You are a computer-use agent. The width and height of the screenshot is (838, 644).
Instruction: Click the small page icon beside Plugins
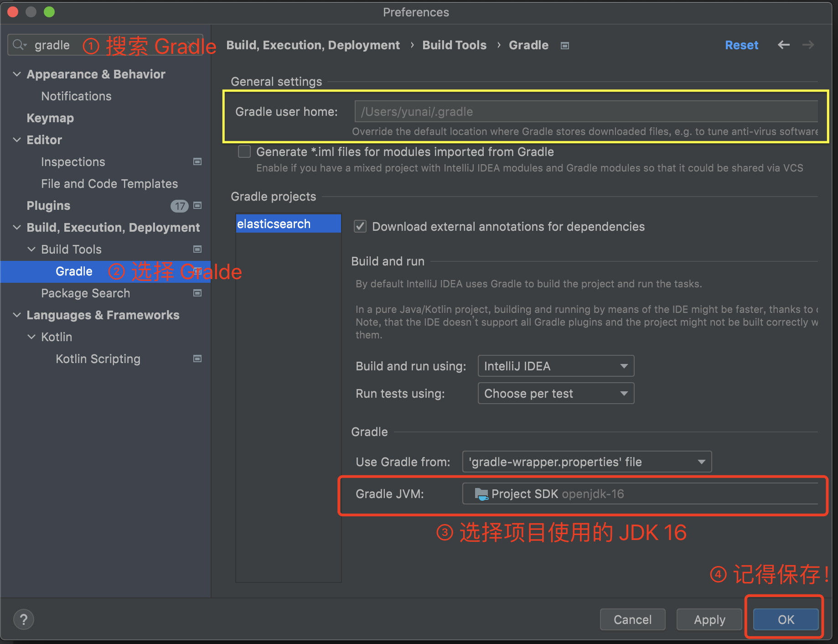[197, 206]
